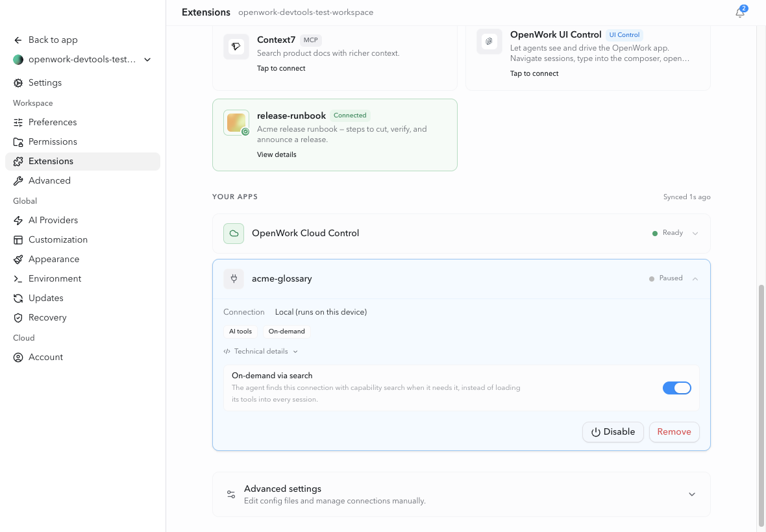The width and height of the screenshot is (766, 532).
Task: Click the Account user icon
Action: [18, 357]
